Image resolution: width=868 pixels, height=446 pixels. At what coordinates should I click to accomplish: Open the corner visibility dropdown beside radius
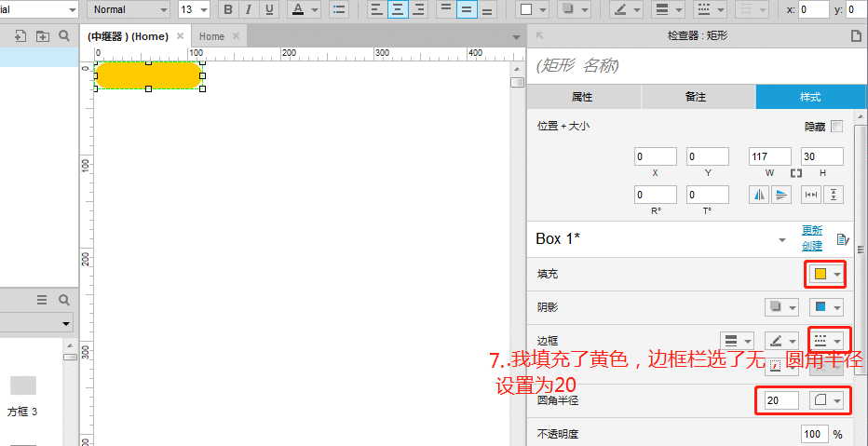827,400
